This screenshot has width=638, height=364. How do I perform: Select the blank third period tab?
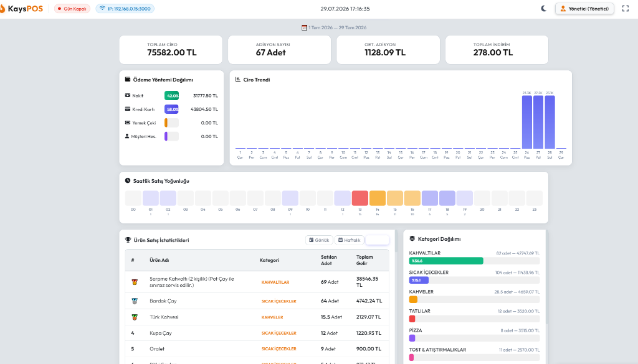[377, 240]
